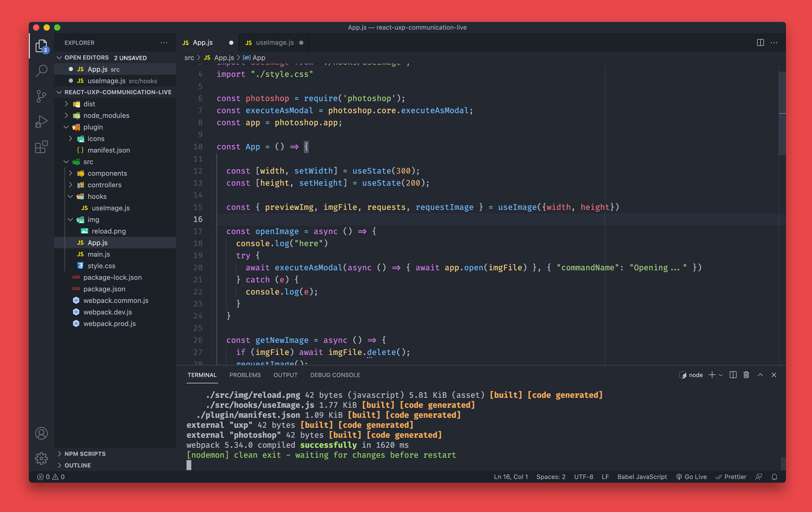Screen dimensions: 812x512
Task: Switch to the useImage.js editor tab
Action: coord(274,43)
